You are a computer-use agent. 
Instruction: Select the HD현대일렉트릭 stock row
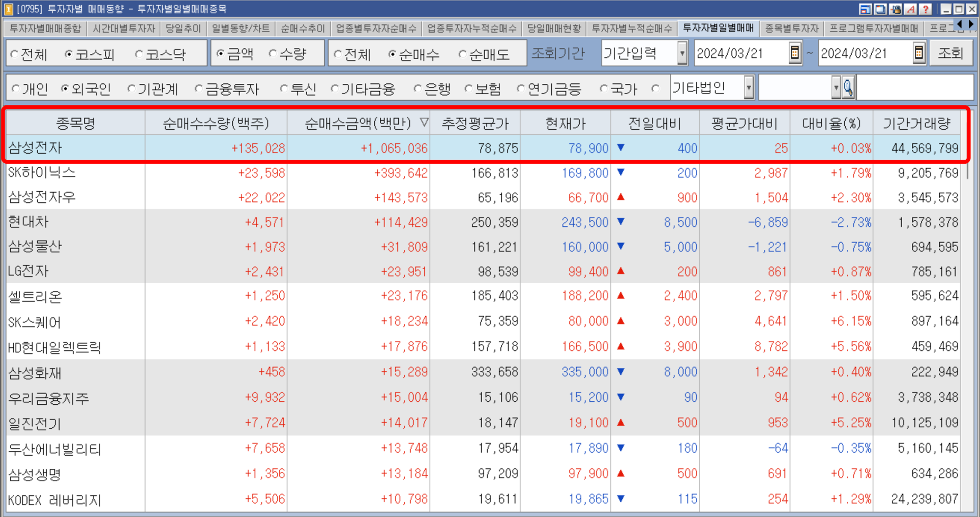[483, 346]
